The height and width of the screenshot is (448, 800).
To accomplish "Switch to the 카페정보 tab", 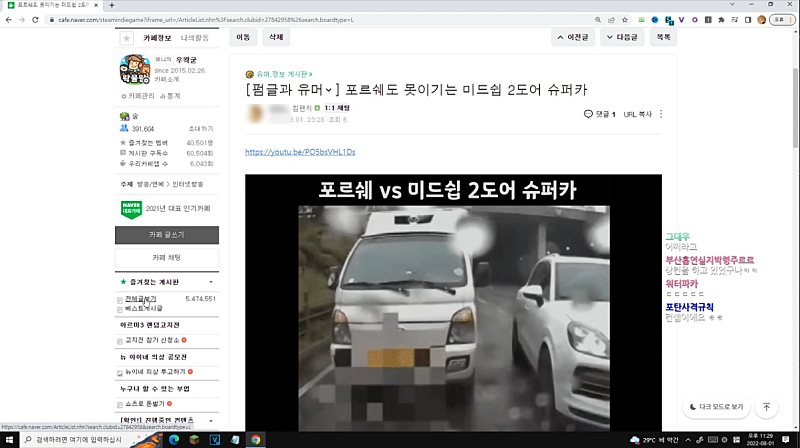I will [x=159, y=37].
